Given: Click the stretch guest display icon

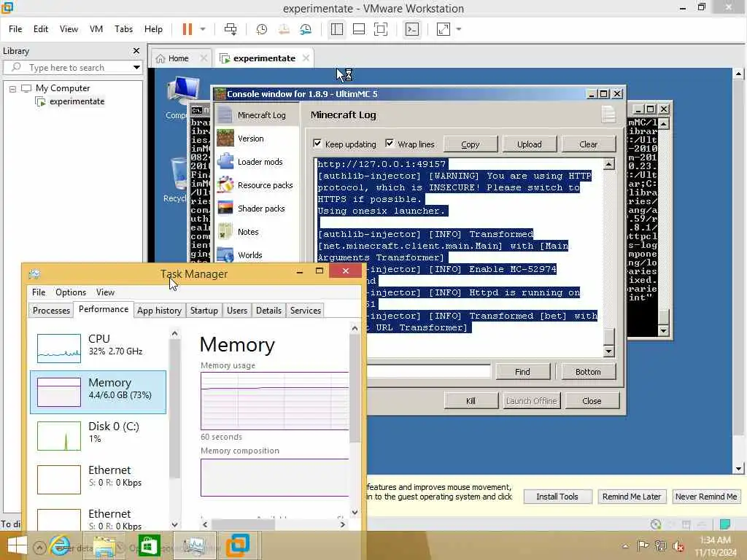Looking at the screenshot, I should click(x=443, y=29).
